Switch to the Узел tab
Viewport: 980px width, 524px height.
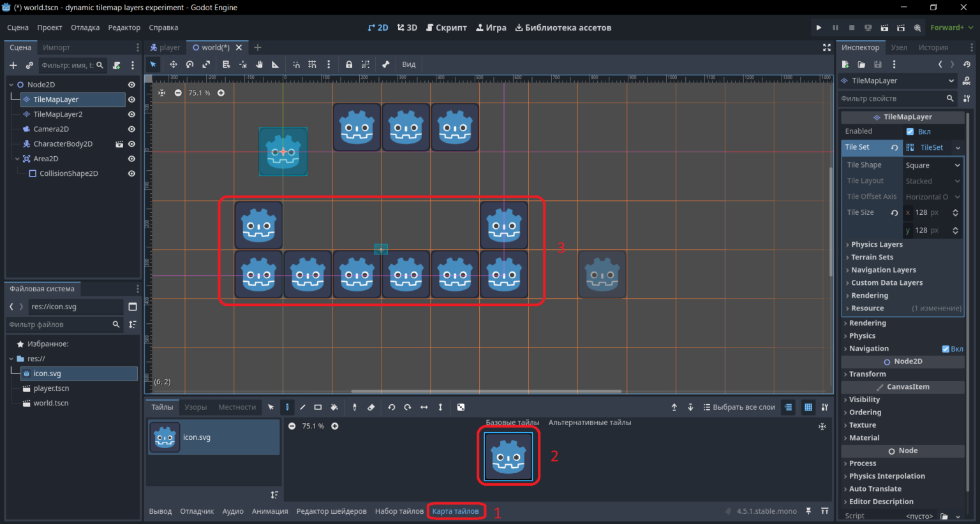(x=899, y=48)
